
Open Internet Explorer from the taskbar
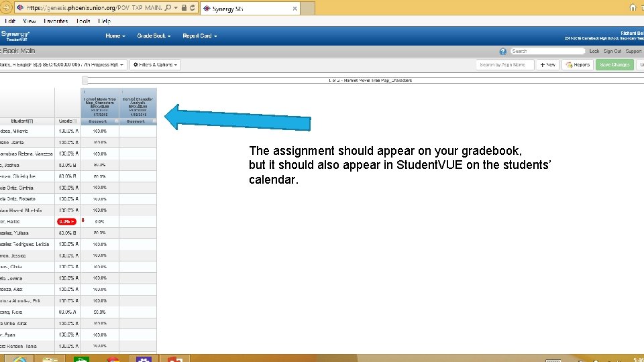coord(19,359)
